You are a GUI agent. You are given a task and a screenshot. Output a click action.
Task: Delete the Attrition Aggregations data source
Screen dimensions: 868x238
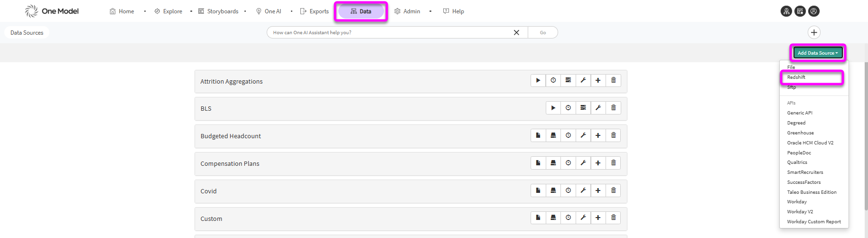(x=613, y=80)
